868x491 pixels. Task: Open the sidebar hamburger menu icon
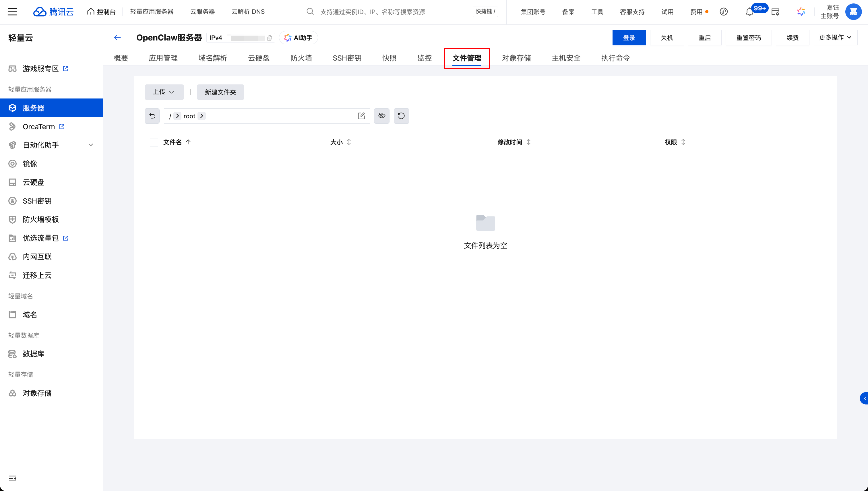(x=12, y=11)
